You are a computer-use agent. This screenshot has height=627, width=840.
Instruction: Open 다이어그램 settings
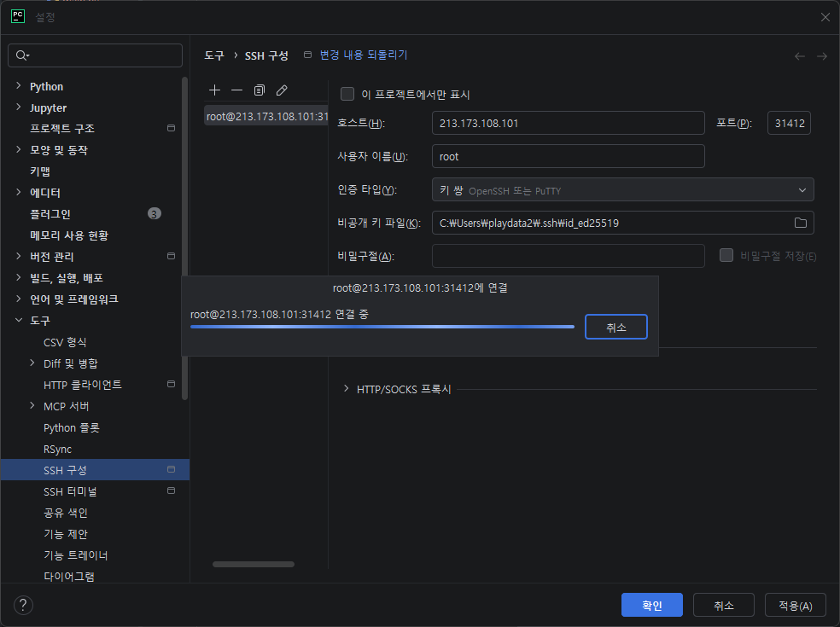tap(69, 577)
